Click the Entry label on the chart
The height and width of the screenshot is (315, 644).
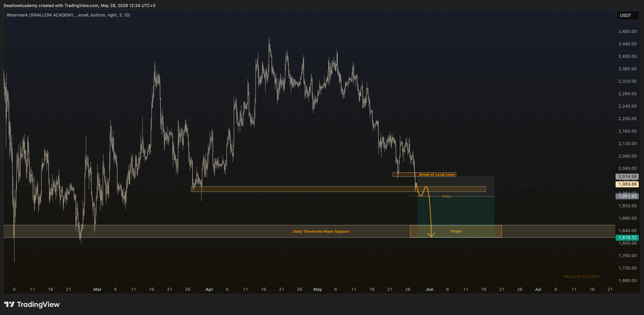point(446,196)
